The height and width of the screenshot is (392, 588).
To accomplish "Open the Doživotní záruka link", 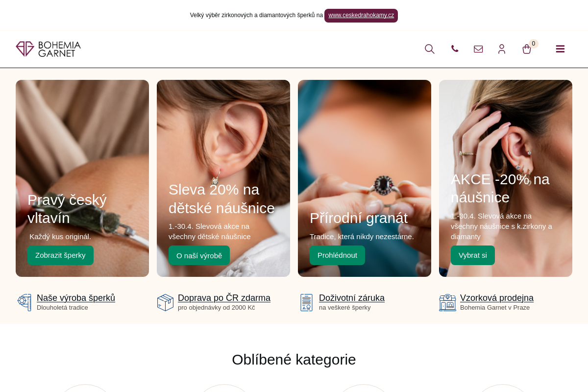I will (x=352, y=298).
